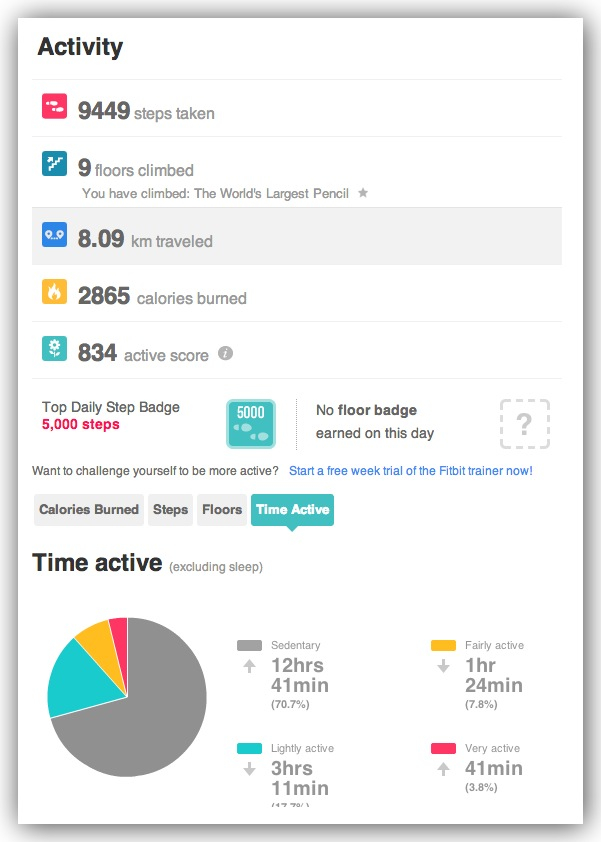Click the teal active score flower icon
Viewport: 601px width, 842px height.
pyautogui.click(x=54, y=349)
